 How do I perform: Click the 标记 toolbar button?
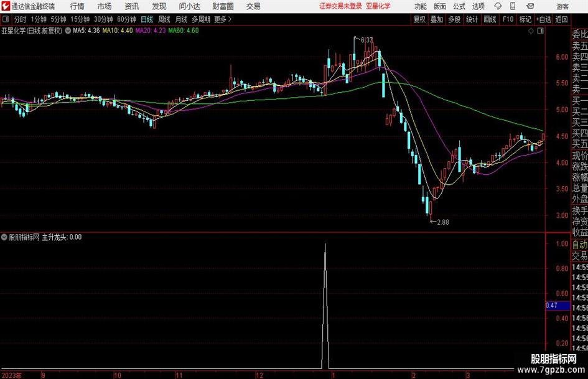click(x=525, y=19)
